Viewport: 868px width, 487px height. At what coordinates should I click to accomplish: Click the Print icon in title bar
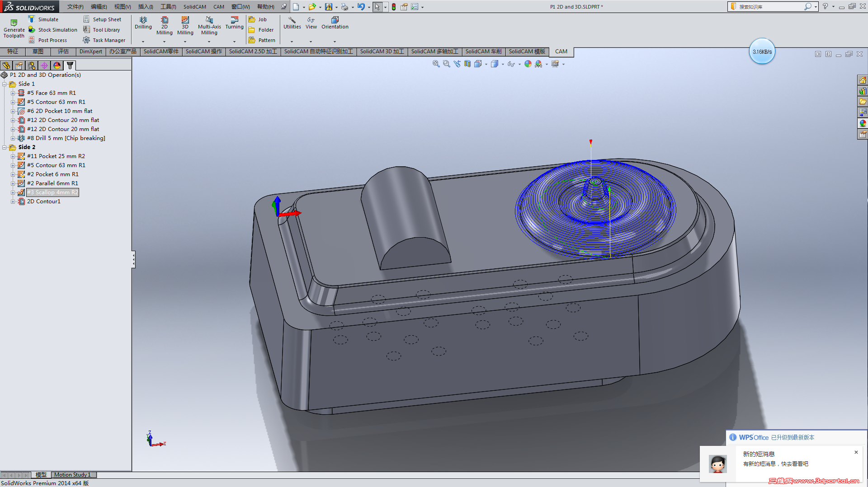[344, 7]
